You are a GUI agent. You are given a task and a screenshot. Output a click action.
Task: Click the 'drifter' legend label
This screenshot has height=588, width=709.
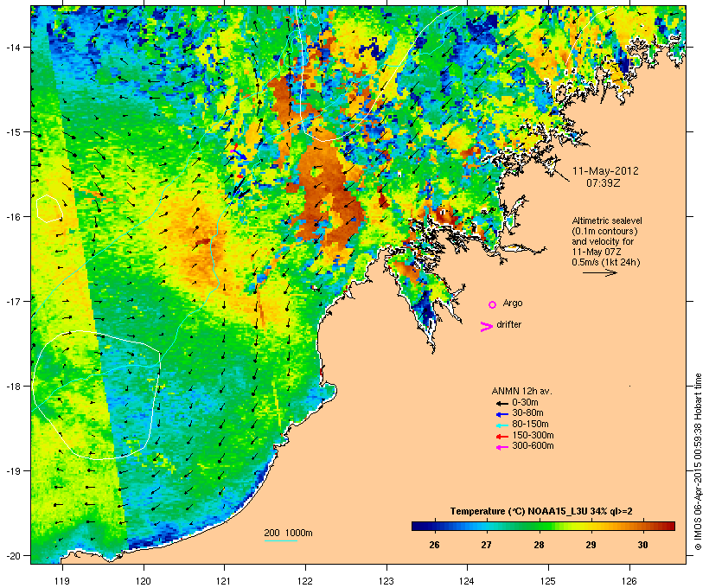pos(508,324)
